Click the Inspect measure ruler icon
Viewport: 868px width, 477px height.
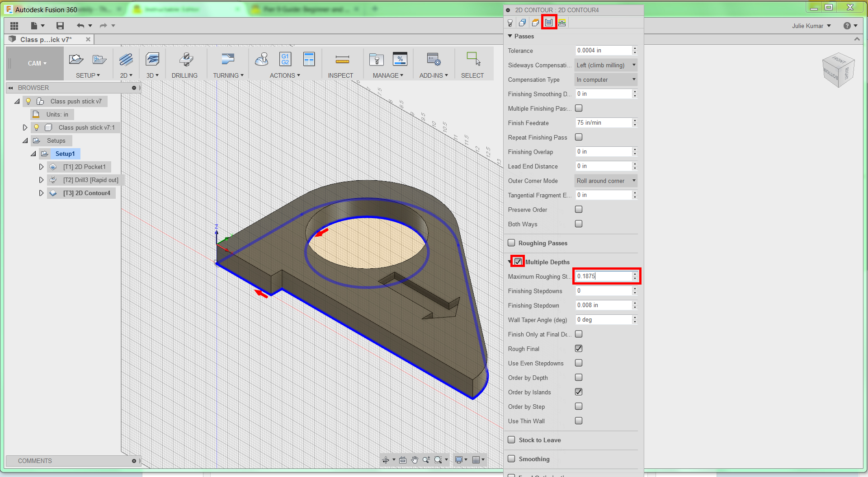342,59
